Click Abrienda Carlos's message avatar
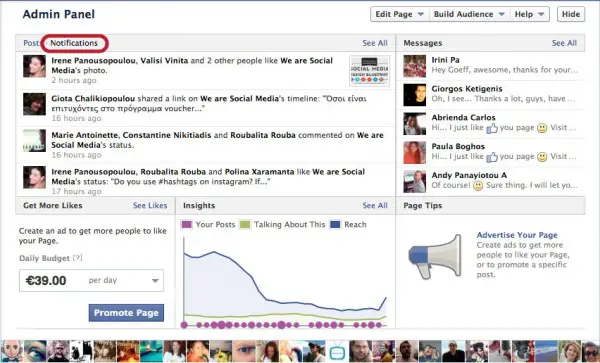 pos(414,124)
